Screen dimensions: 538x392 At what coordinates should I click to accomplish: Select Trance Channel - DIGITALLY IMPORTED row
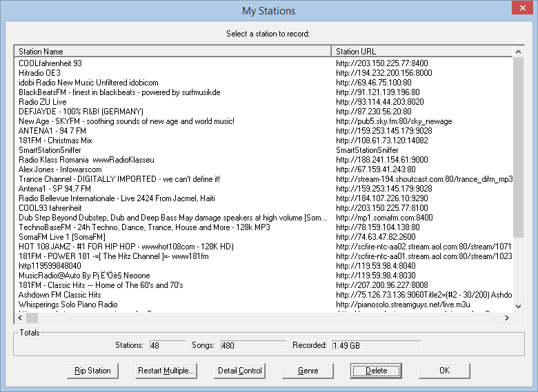(119, 179)
